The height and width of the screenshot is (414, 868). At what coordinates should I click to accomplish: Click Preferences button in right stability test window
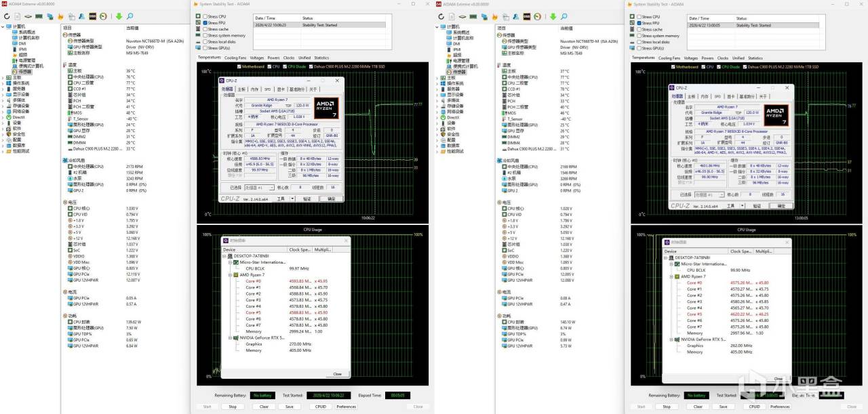[780, 407]
